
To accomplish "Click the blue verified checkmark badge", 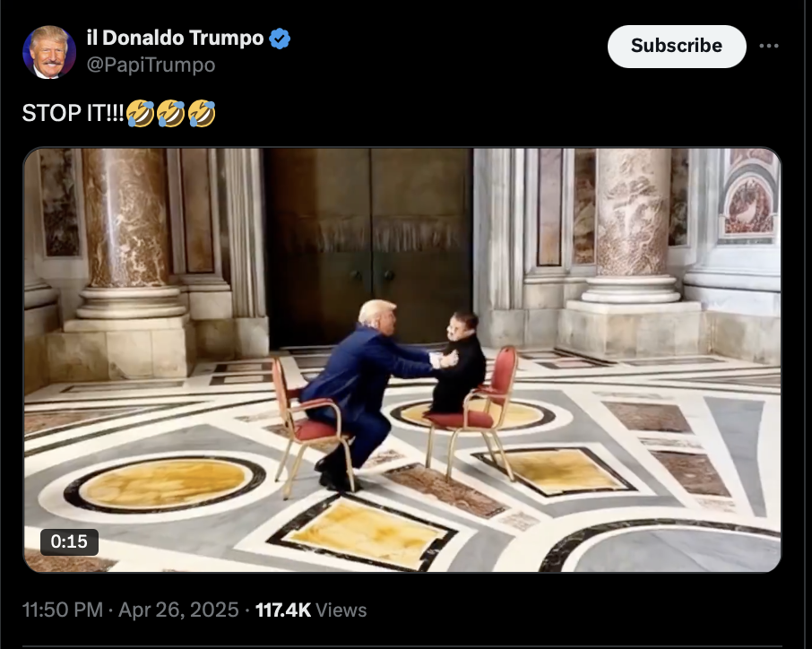I will click(x=280, y=39).
